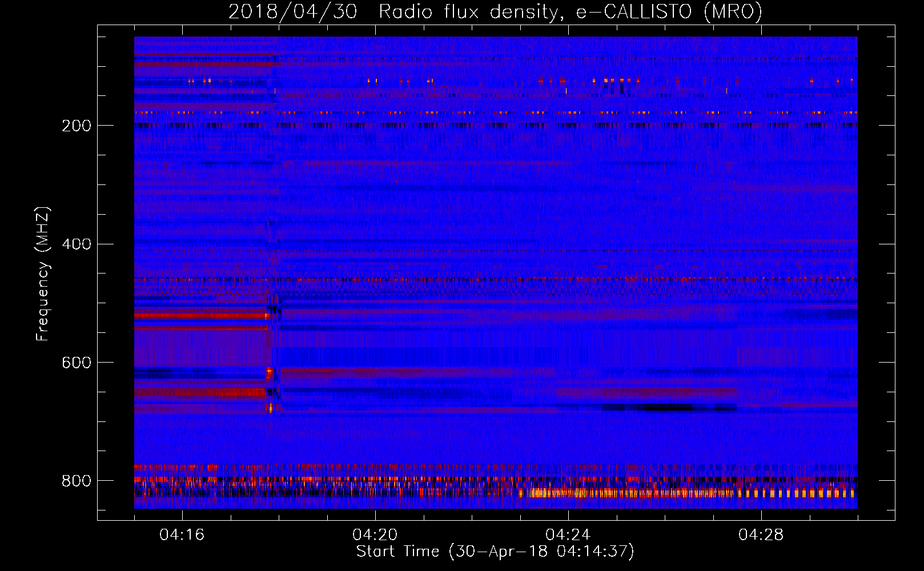
Task: Click the 'Start Time (30-Apr-18 04:14:37)' label
Action: tap(495, 552)
